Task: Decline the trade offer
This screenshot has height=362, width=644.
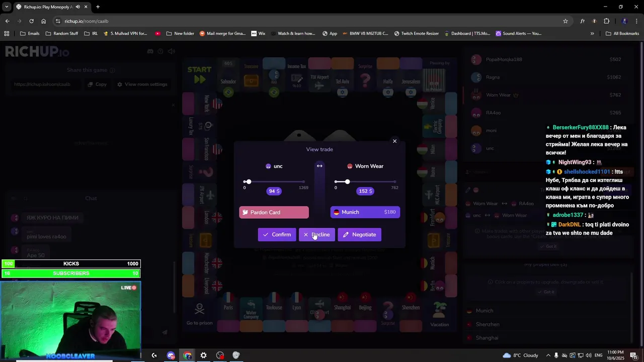Action: coord(316,234)
